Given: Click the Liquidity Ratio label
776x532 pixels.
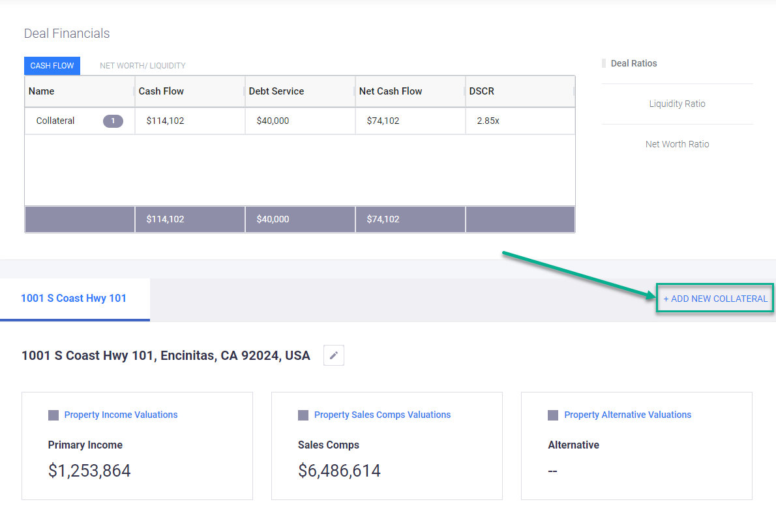Looking at the screenshot, I should [x=677, y=104].
